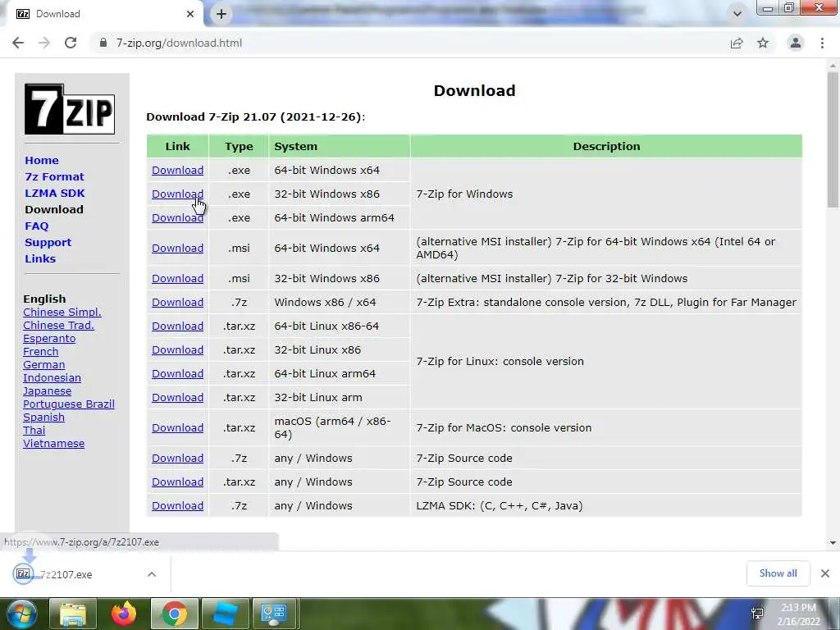Screen dimensions: 840x630
Task: Open Chrome three-dot menu
Action: point(822,43)
